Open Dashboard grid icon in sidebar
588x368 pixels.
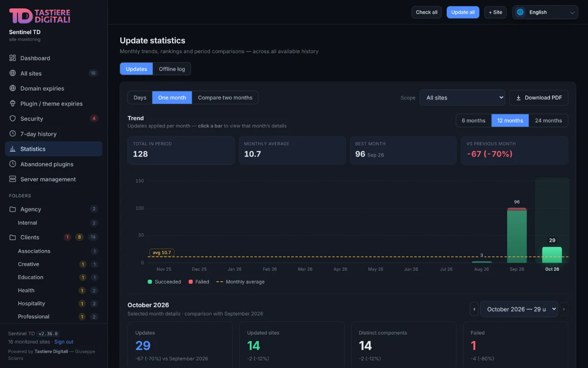13,58
